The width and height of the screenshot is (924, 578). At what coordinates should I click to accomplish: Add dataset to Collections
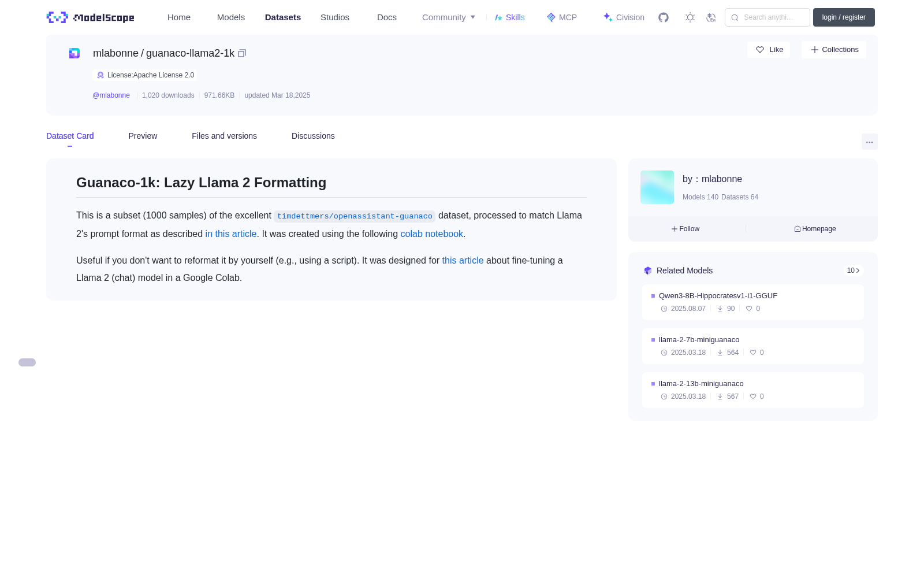pos(834,50)
